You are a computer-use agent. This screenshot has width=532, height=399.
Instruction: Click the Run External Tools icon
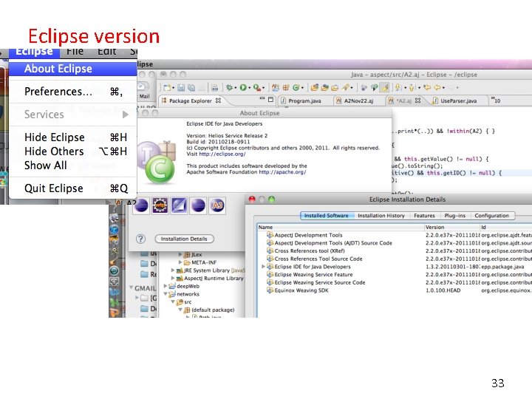tap(257, 87)
